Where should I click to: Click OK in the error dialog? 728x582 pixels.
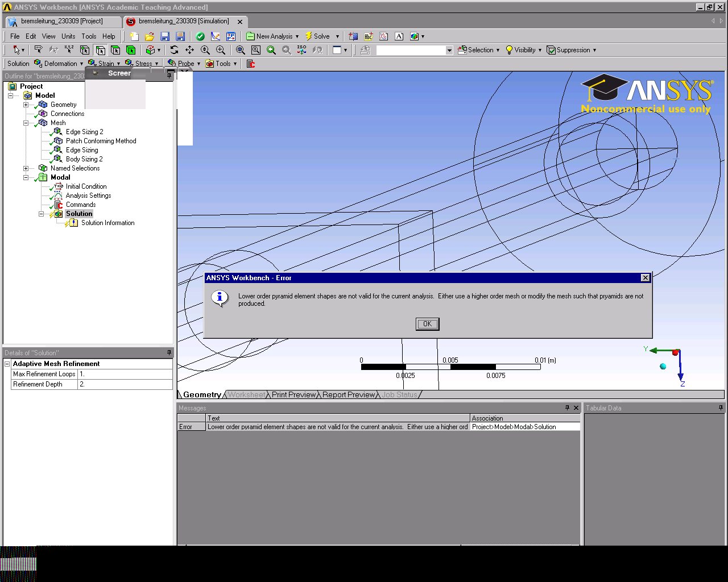pos(427,324)
